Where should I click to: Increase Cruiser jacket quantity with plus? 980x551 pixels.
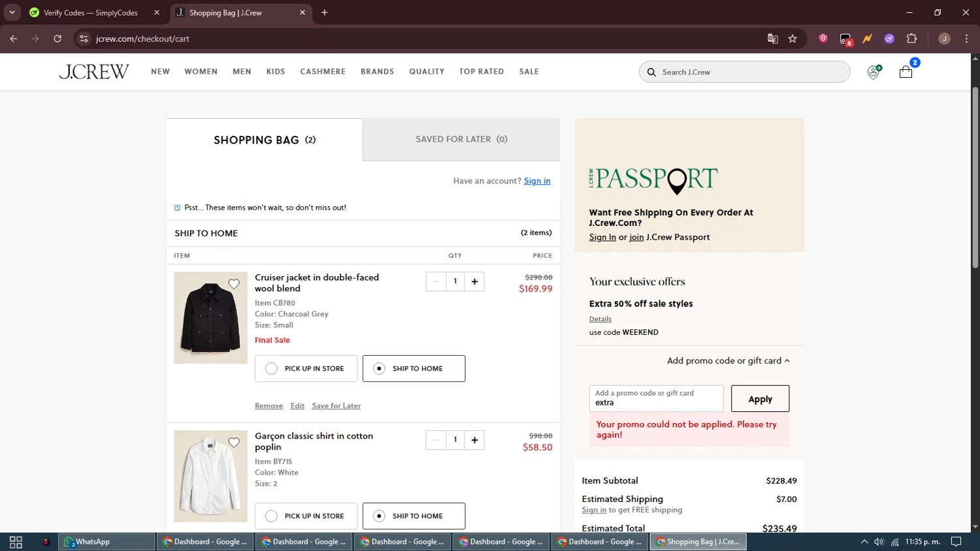click(474, 281)
